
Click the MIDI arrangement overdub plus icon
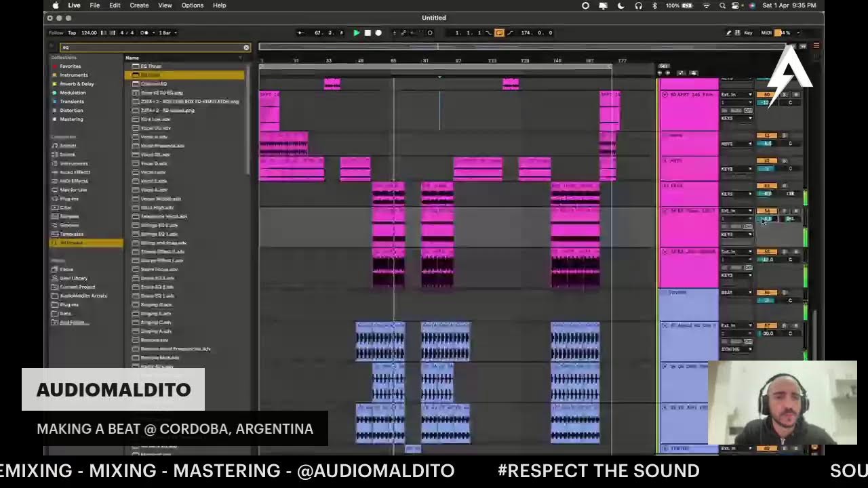[395, 33]
